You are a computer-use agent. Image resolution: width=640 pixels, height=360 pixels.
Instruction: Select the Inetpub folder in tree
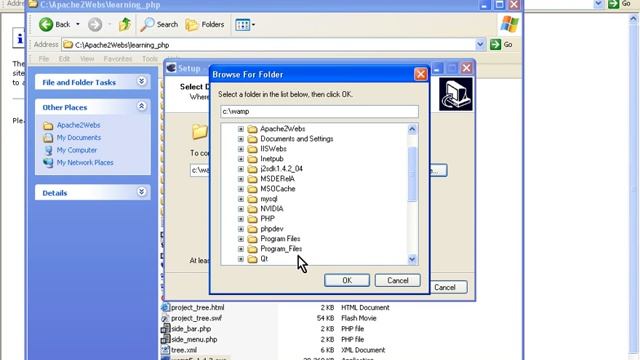click(x=272, y=159)
